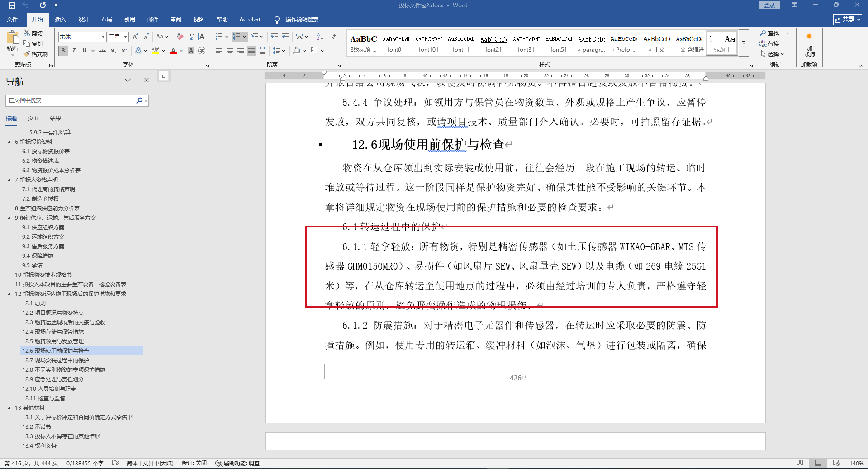Apply the 标题 1 style
Screen dimensions: 868x469
click(x=722, y=43)
